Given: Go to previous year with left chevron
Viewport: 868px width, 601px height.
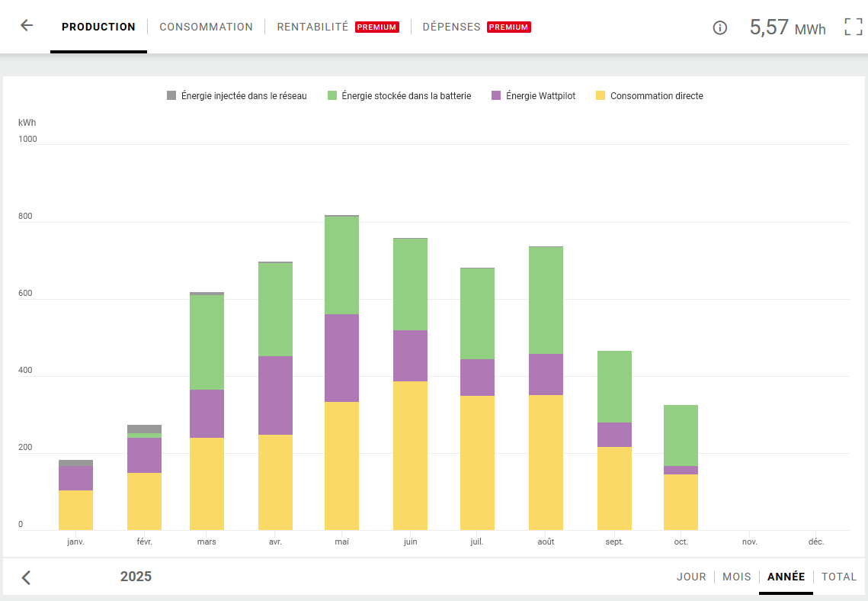Looking at the screenshot, I should tap(26, 577).
